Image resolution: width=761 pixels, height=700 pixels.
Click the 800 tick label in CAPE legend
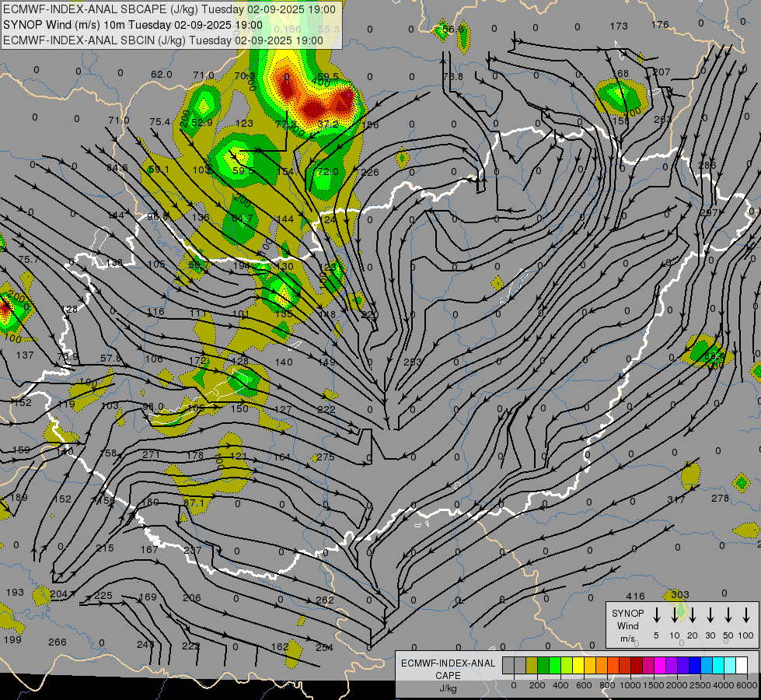click(607, 685)
